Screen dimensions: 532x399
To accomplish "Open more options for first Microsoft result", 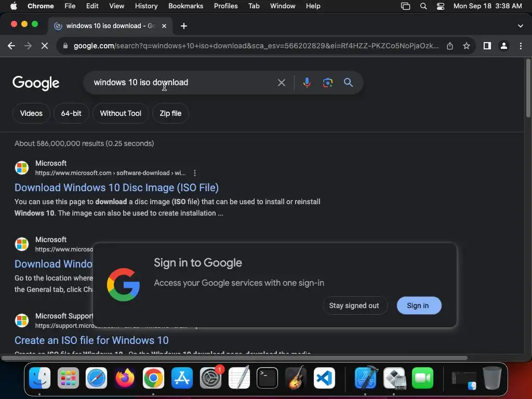I will point(195,173).
